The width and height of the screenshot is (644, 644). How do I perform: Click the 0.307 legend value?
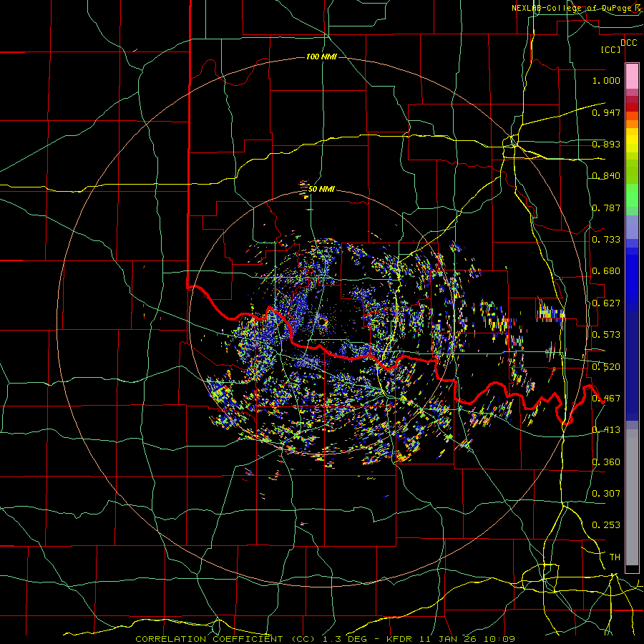pos(606,494)
